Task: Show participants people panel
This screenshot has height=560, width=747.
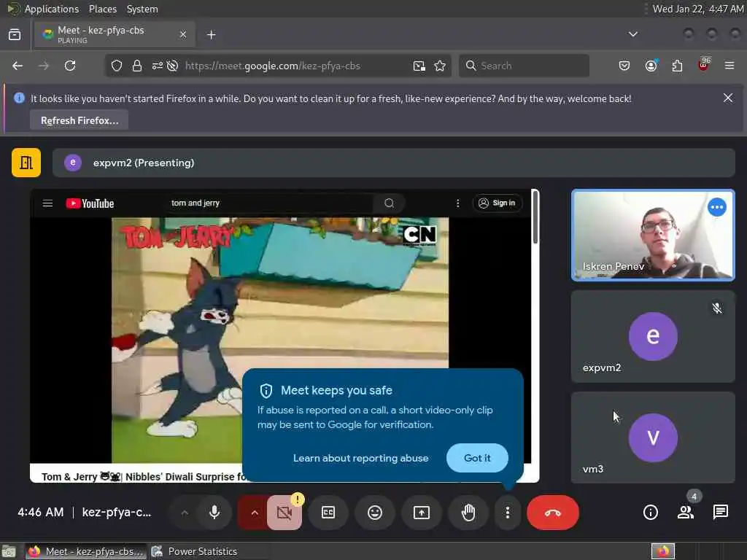Action: coord(686,513)
